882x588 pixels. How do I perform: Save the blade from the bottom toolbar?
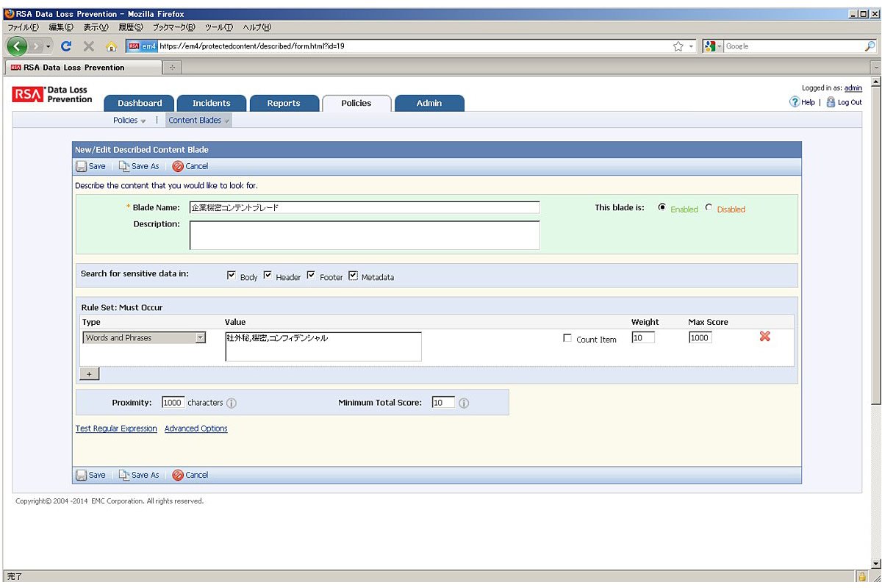(91, 475)
